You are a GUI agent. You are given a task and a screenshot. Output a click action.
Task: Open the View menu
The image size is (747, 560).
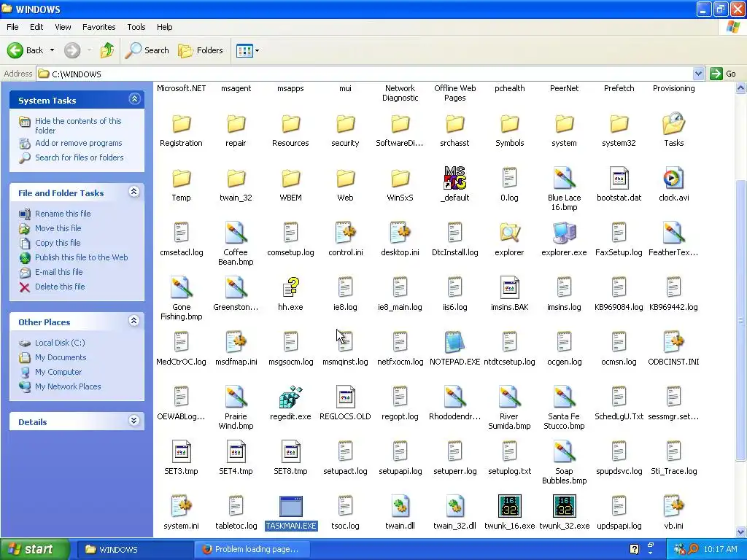63,27
